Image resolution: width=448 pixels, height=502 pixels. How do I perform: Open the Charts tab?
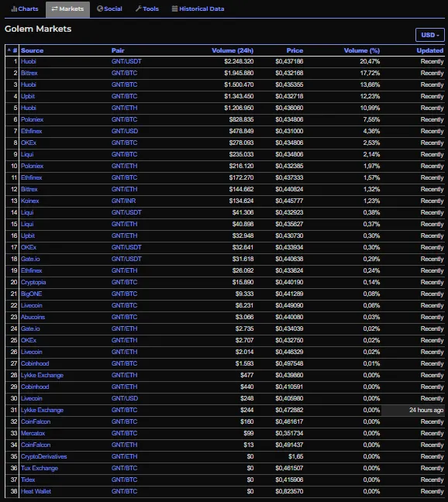coord(25,9)
